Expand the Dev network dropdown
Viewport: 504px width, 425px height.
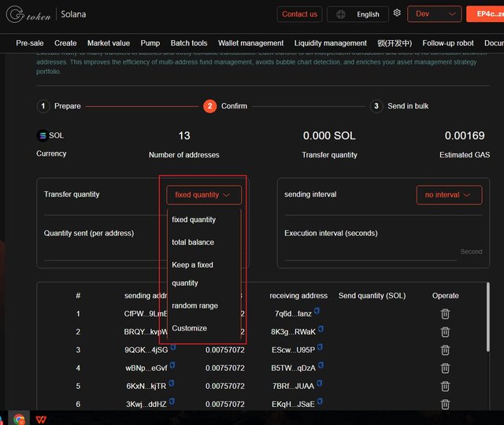(x=434, y=14)
